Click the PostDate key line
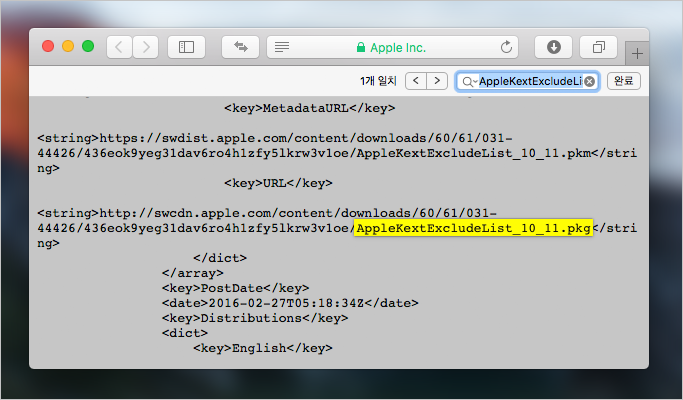The height and width of the screenshot is (400, 683). point(236,288)
